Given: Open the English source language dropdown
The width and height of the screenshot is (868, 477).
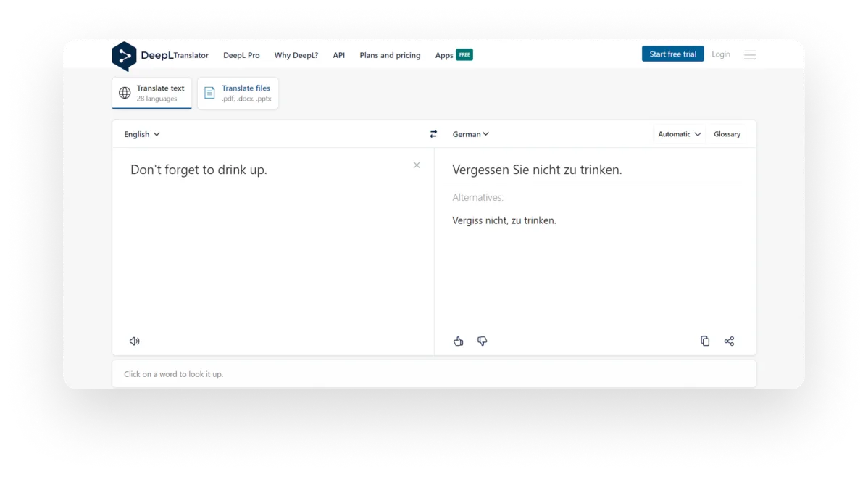Looking at the screenshot, I should pyautogui.click(x=141, y=133).
